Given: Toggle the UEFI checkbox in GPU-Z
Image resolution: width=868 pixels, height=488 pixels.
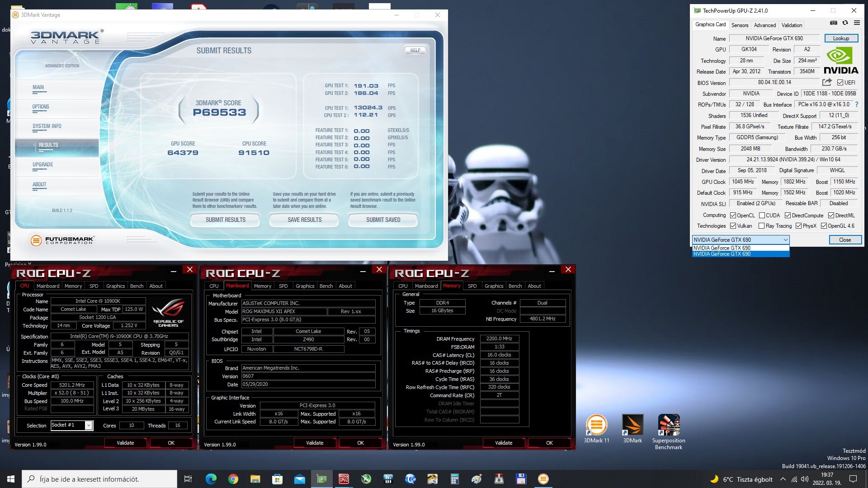Looking at the screenshot, I should point(840,83).
